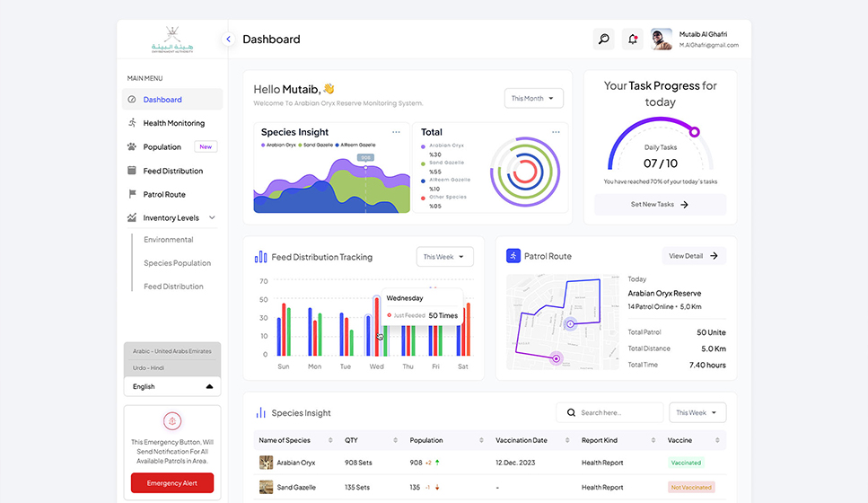868x503 pixels.
Task: Click the Patrol Route running-figure icon
Action: click(513, 256)
